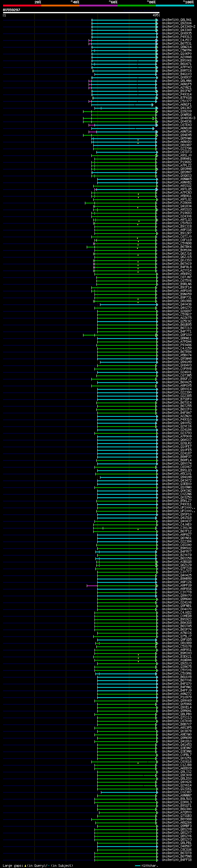Screen dimensions: 197x868
Task: Select hit label UniRef100_Q41810
Action: pos(177,742)
